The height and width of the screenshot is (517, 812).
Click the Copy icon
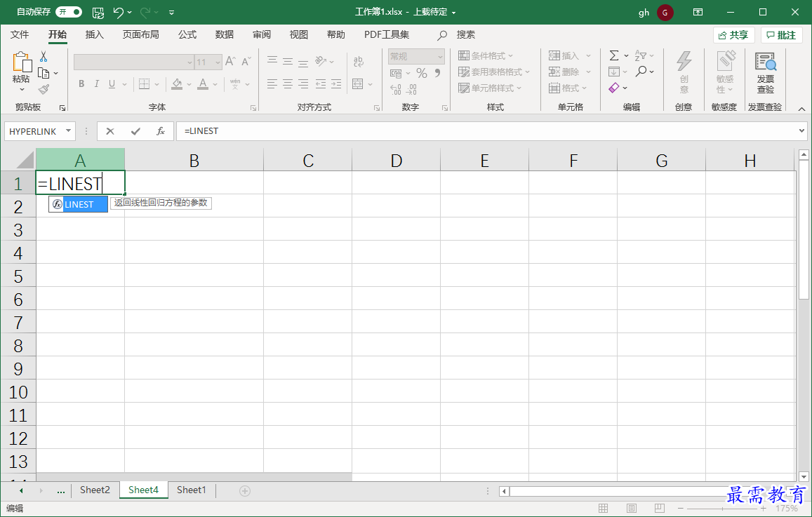[x=44, y=73]
